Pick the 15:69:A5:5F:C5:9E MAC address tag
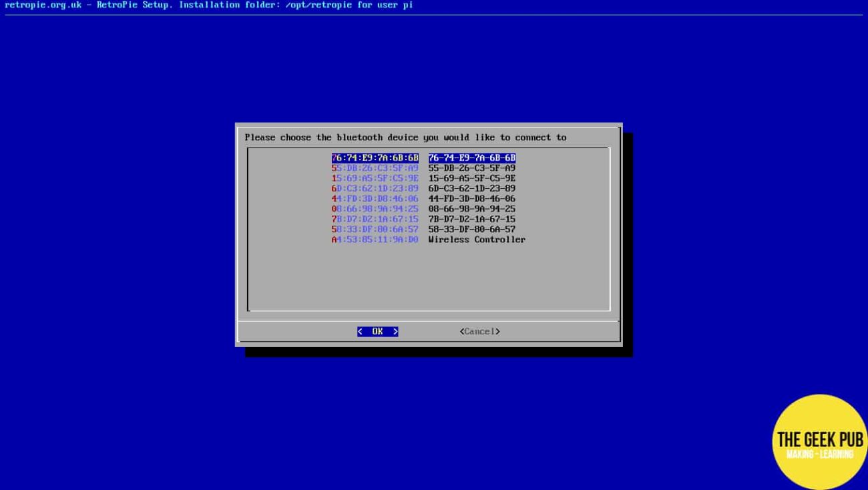Image resolution: width=868 pixels, height=490 pixels. tap(375, 178)
